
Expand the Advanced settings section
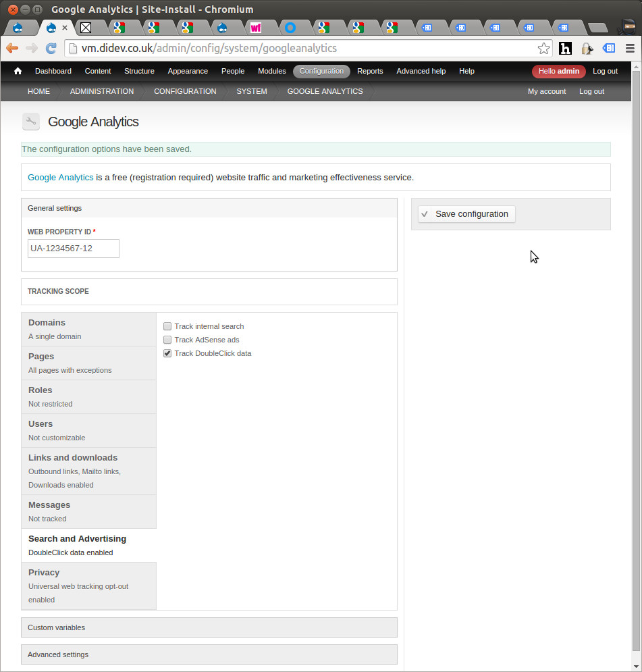(x=209, y=654)
